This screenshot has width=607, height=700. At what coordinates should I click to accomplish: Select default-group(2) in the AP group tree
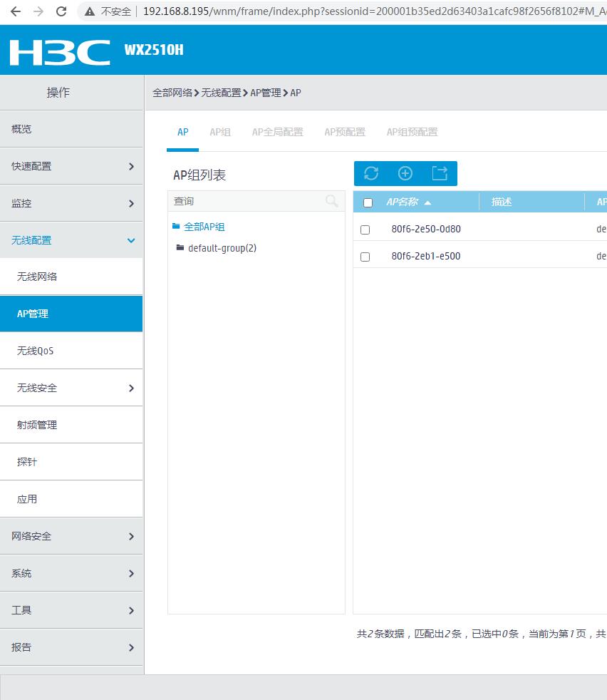click(x=222, y=248)
